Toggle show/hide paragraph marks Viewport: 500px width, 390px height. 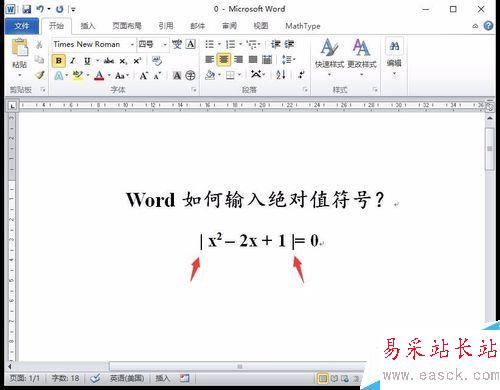point(301,75)
